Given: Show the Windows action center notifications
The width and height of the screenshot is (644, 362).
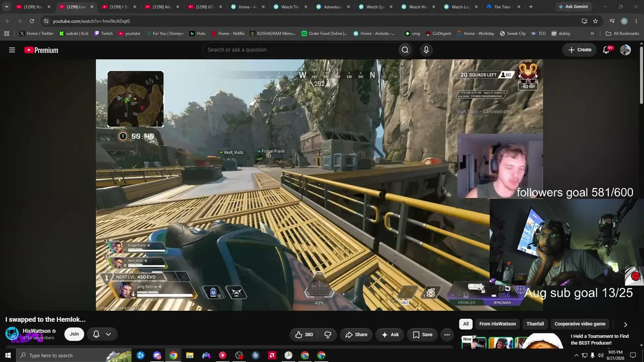Looking at the screenshot, I should pos(633,355).
